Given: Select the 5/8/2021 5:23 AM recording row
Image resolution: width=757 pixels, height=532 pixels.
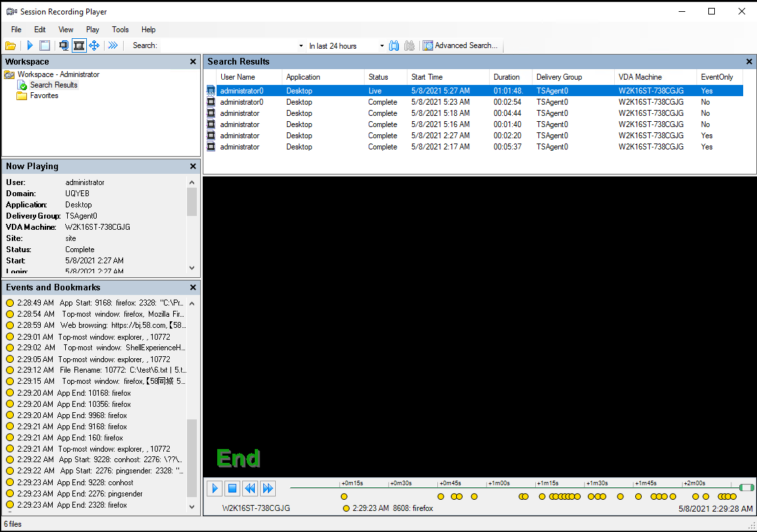Looking at the screenshot, I should tap(440, 102).
